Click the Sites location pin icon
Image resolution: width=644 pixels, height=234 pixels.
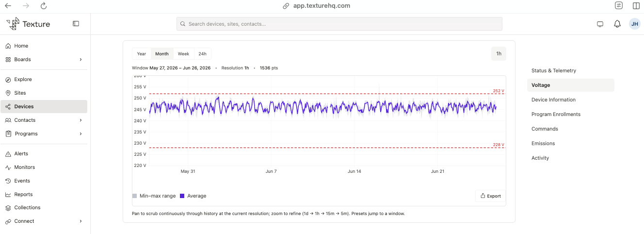click(x=8, y=93)
